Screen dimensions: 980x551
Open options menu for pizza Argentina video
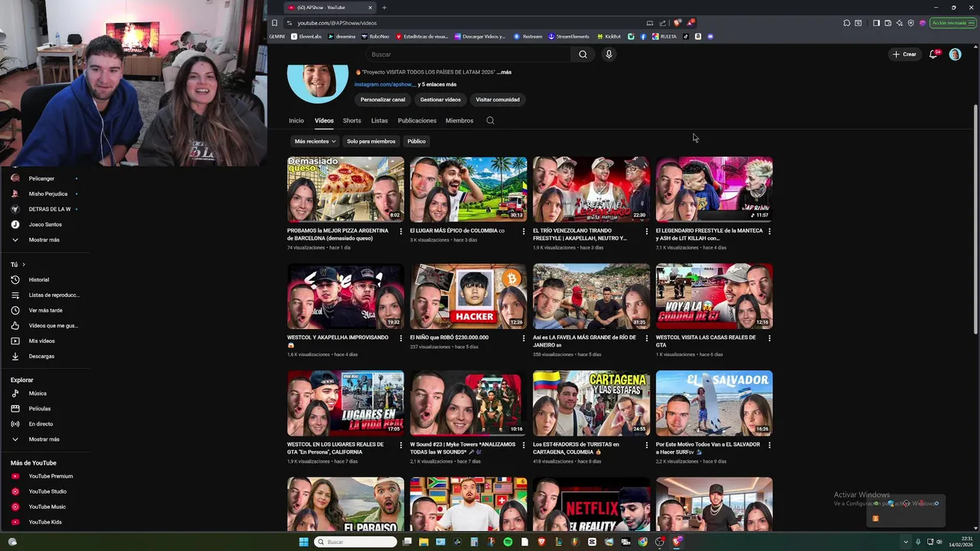pyautogui.click(x=400, y=231)
